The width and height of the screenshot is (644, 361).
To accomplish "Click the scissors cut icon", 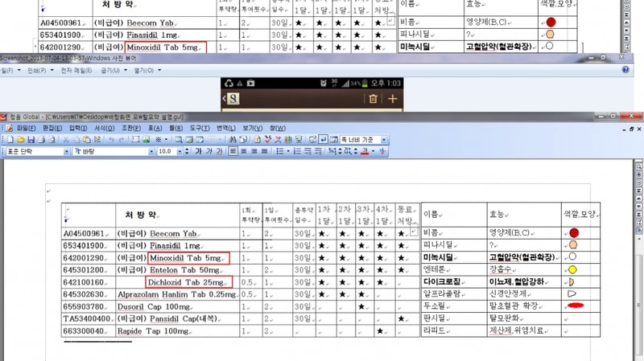I will (x=66, y=140).
